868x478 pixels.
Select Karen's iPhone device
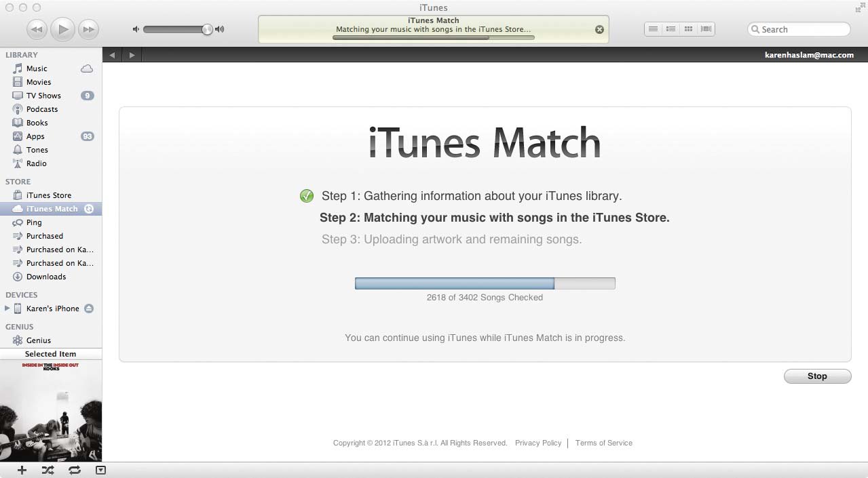point(52,308)
